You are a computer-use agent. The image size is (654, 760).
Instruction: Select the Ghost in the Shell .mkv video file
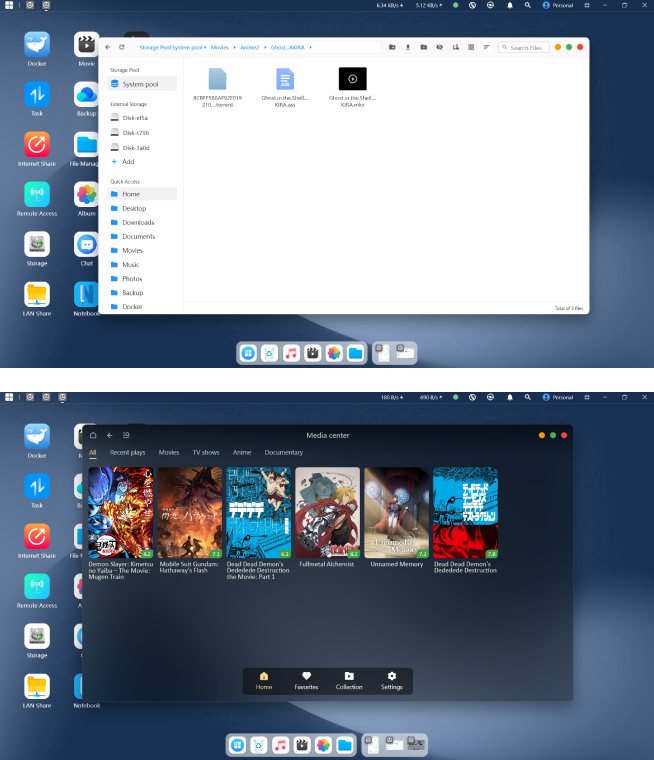click(352, 80)
